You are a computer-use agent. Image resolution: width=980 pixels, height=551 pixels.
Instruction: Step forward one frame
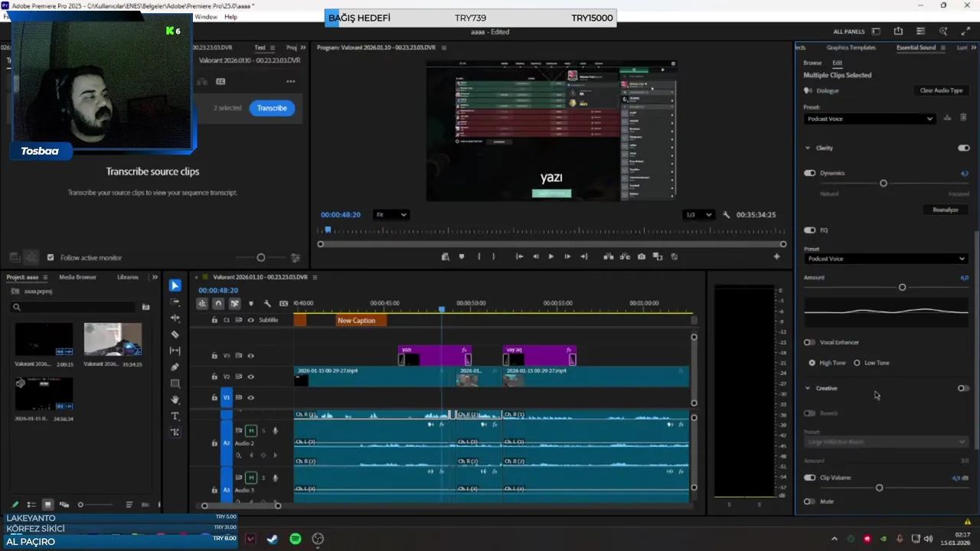[x=567, y=256]
